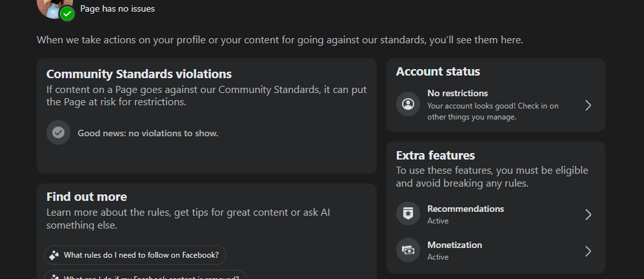Open the Recommendations feature entry
Image resolution: width=644 pixels, height=279 pixels.
(494, 214)
